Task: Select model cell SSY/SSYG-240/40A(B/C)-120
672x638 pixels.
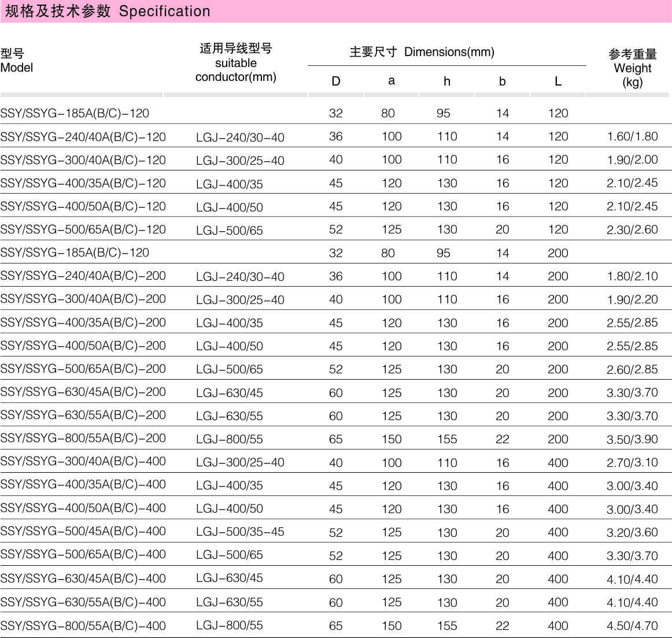Action: 83,137
